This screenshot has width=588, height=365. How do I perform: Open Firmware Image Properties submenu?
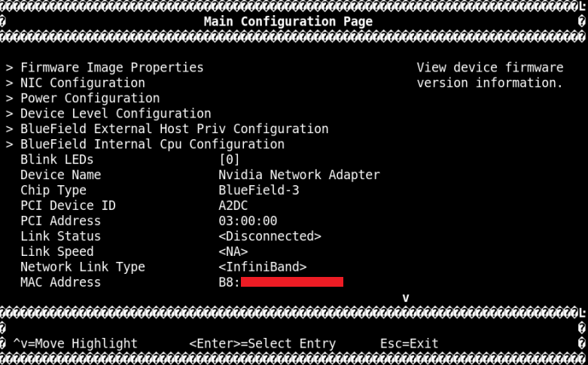[111, 68]
